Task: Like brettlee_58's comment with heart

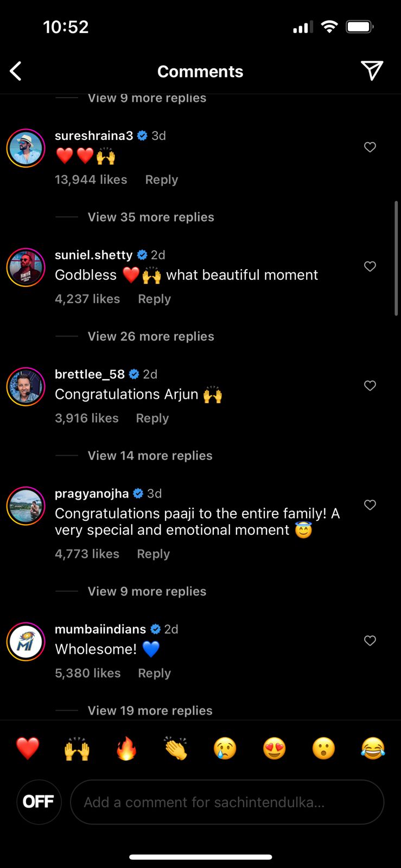Action: [x=370, y=386]
